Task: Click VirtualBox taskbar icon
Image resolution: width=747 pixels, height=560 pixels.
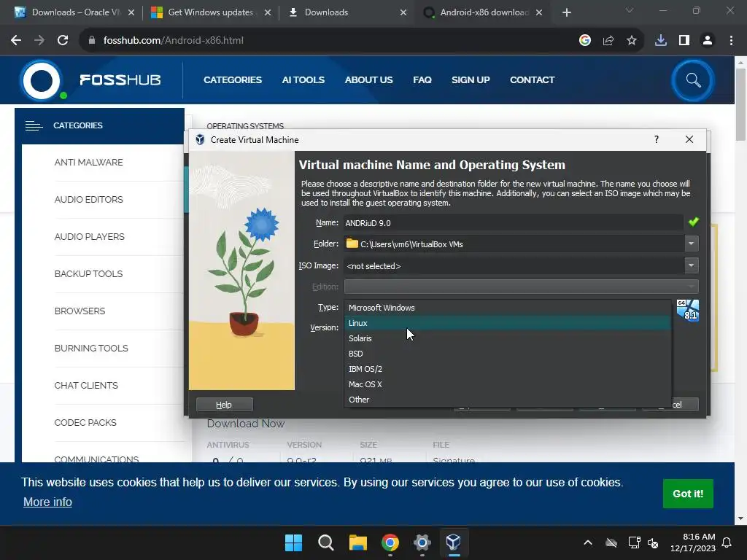Action: [x=454, y=542]
